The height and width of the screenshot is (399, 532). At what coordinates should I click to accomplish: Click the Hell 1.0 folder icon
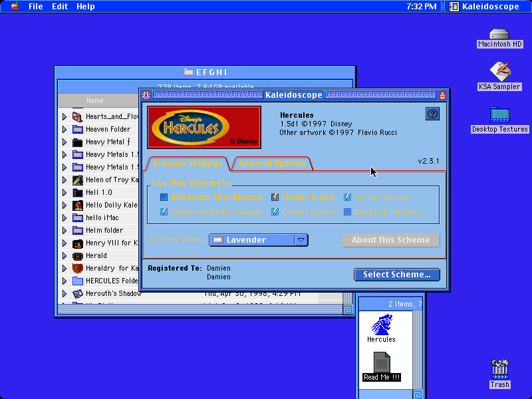78,193
